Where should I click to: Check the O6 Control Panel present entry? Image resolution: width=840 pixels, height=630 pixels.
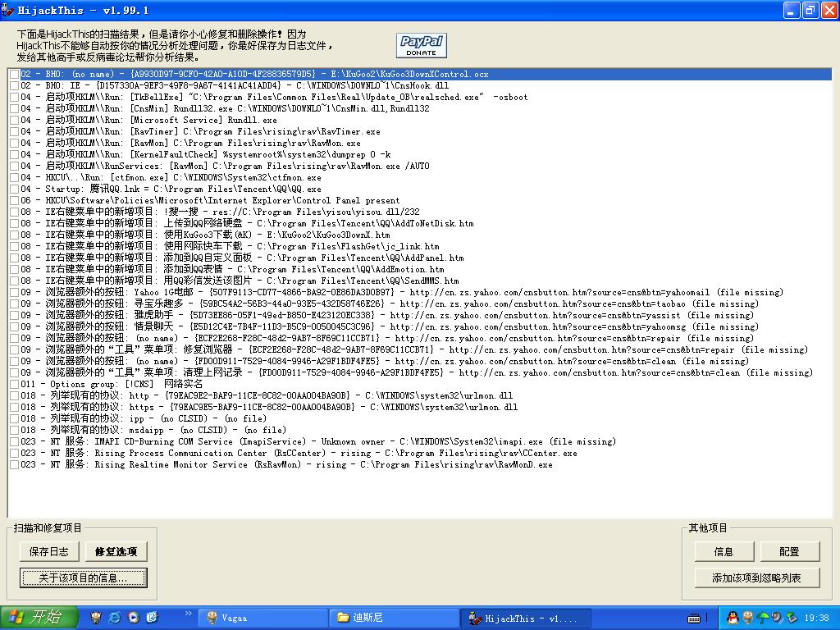[15, 200]
